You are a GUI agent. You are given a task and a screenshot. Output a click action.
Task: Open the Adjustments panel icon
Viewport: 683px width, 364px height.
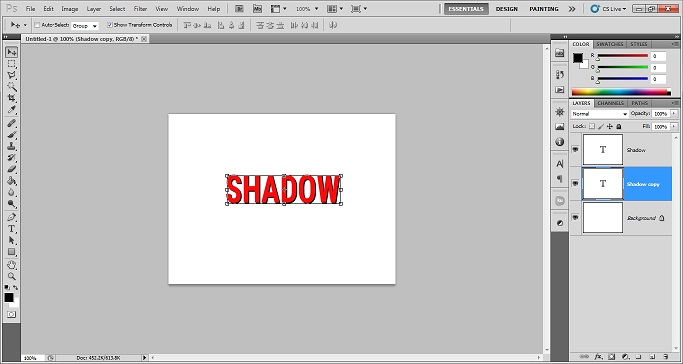(560, 223)
